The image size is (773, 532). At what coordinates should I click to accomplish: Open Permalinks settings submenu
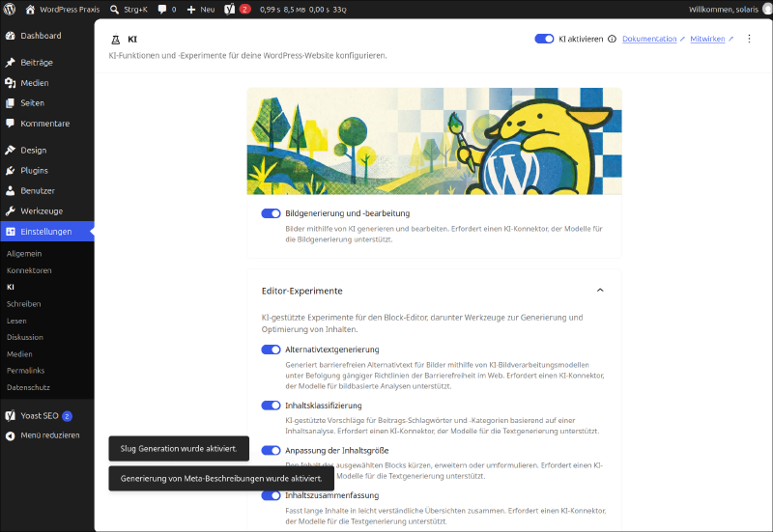(26, 371)
